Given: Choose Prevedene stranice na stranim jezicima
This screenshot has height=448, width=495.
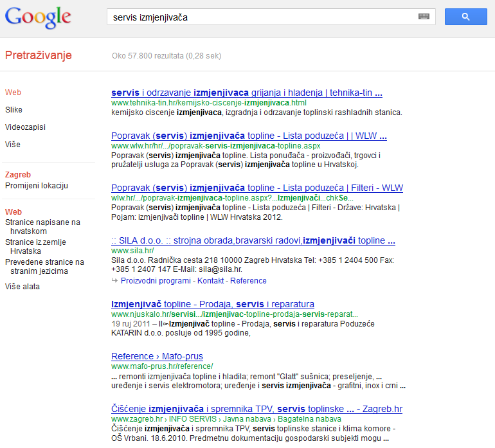Looking at the screenshot, I should [44, 267].
